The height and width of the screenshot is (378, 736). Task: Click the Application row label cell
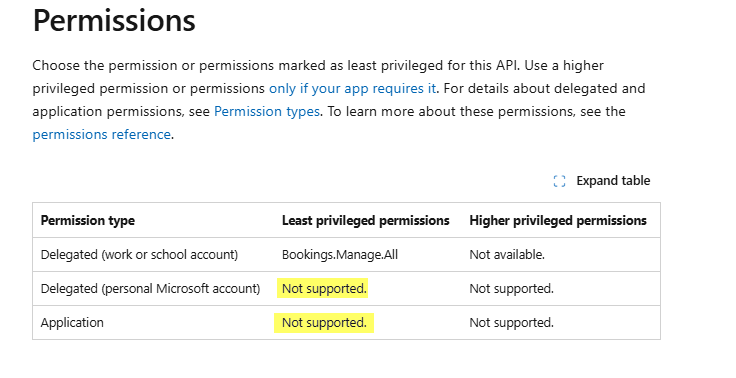pos(72,323)
